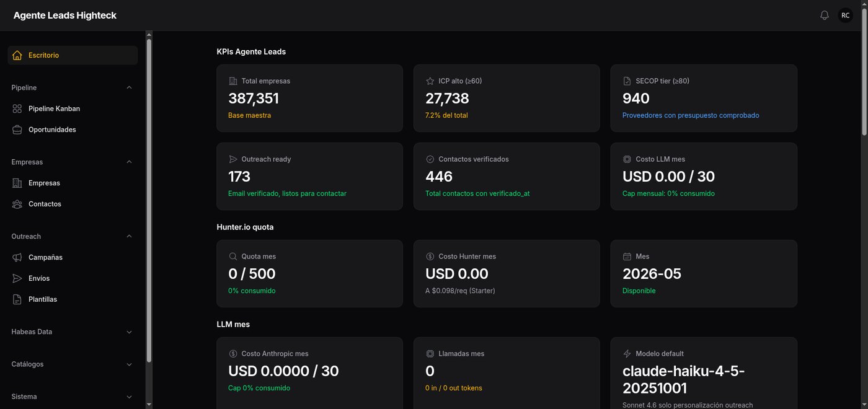Click the 'KPIs Agente Leads' heading
The height and width of the screenshot is (409, 868).
coord(251,51)
